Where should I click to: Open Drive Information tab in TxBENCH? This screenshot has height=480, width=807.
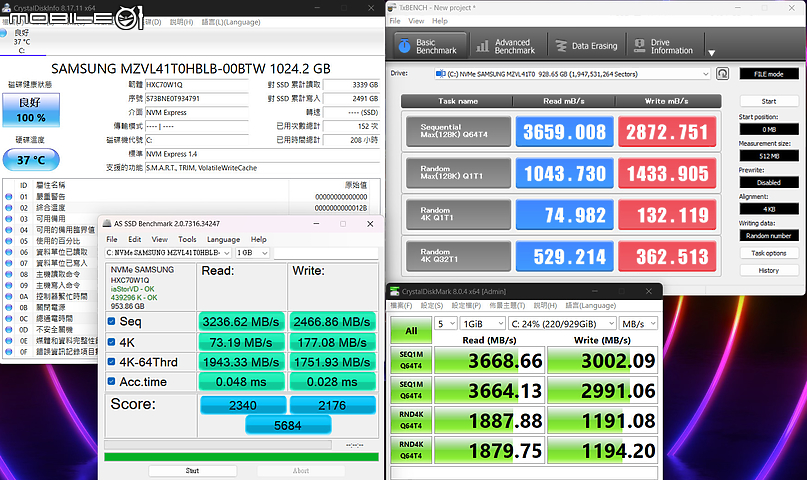pos(664,46)
